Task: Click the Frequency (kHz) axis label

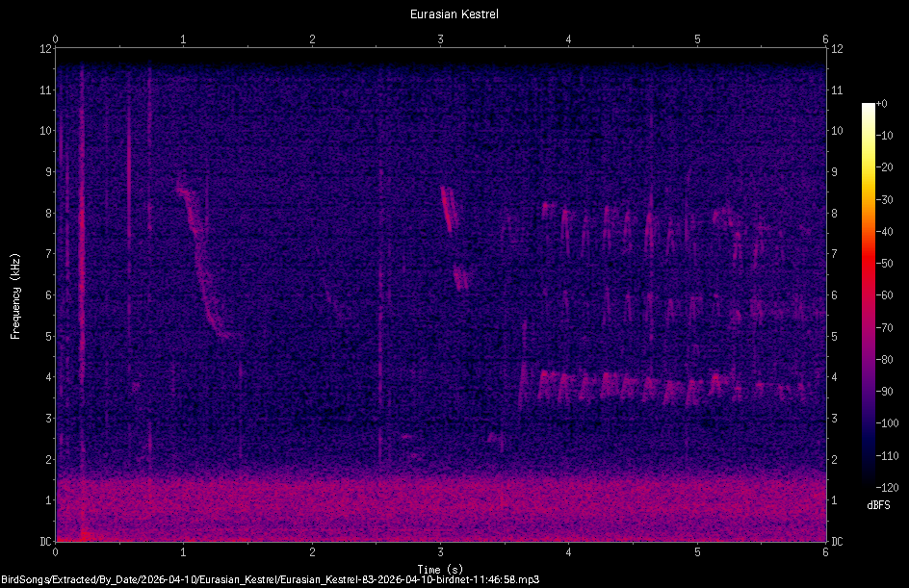Action: (15, 294)
